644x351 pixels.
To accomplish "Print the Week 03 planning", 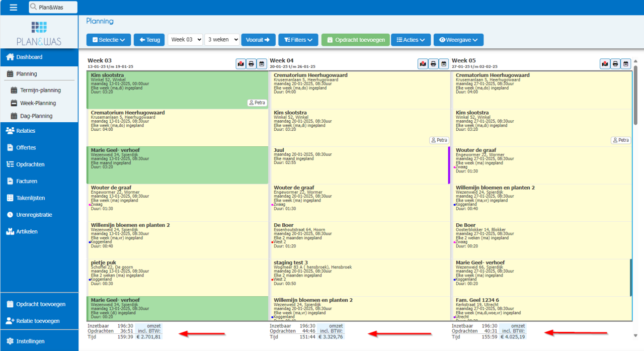I will [252, 64].
